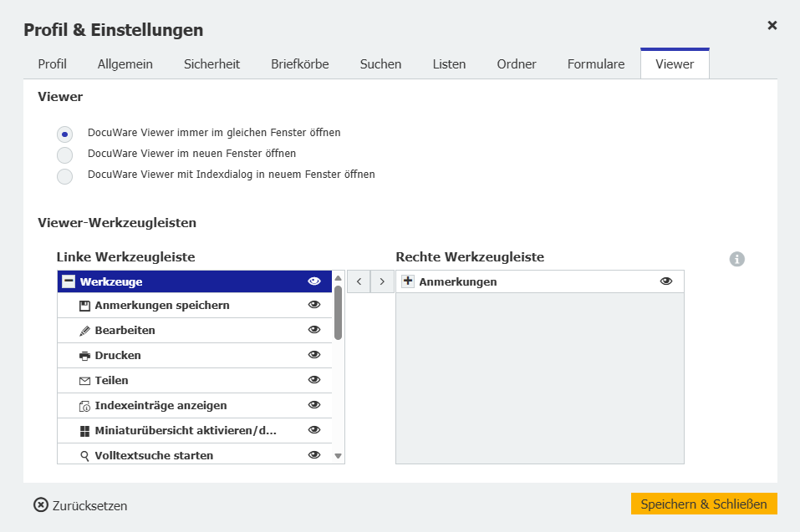This screenshot has width=800, height=532.
Task: Open the Briefkörbe tab
Action: [299, 64]
